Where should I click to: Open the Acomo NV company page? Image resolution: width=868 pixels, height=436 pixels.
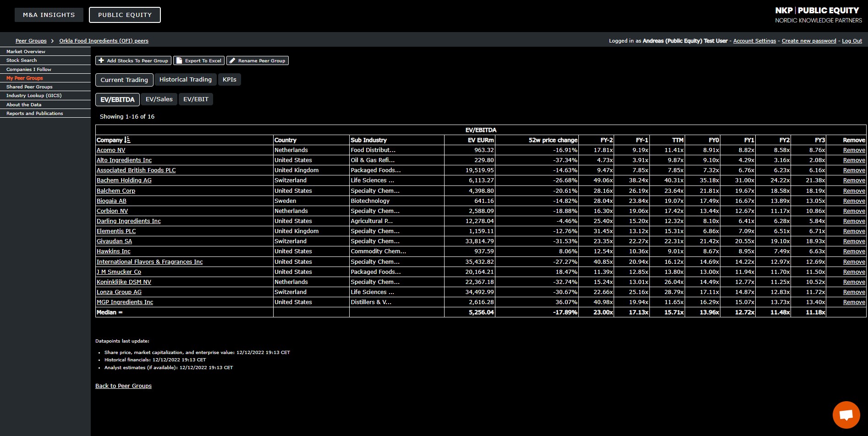tap(111, 150)
